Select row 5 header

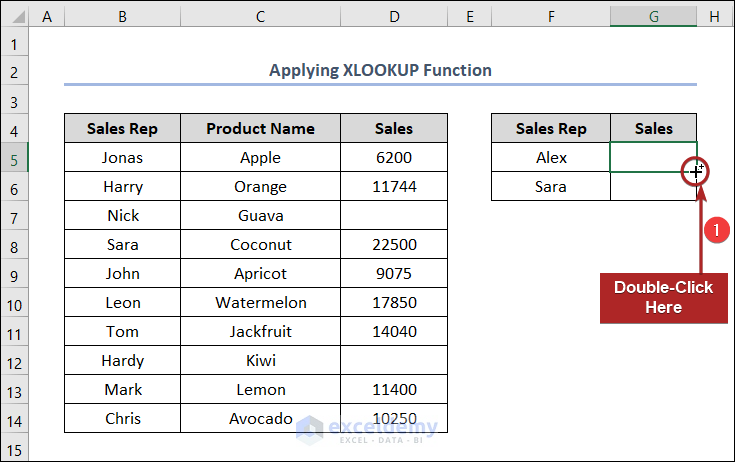tap(15, 157)
